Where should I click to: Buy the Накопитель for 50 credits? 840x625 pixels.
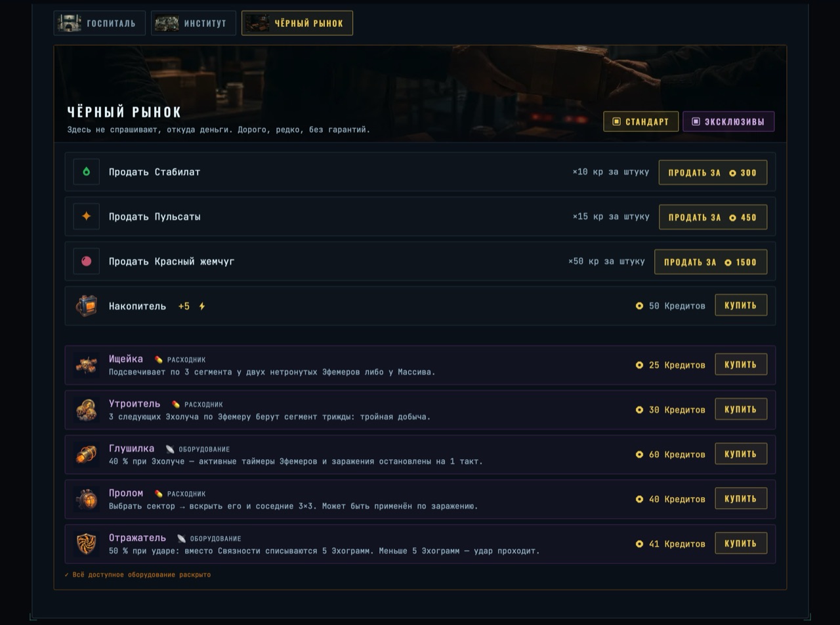(x=741, y=305)
